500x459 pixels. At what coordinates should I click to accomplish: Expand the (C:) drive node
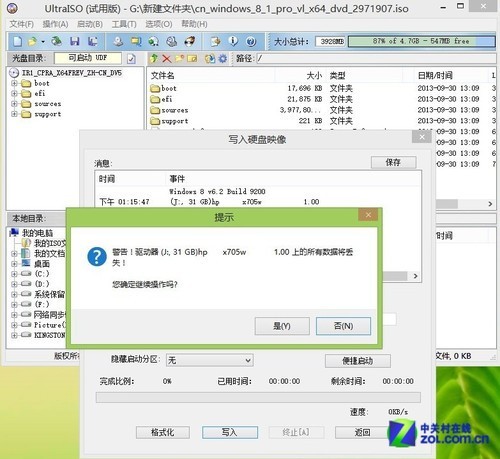[x=14, y=274]
